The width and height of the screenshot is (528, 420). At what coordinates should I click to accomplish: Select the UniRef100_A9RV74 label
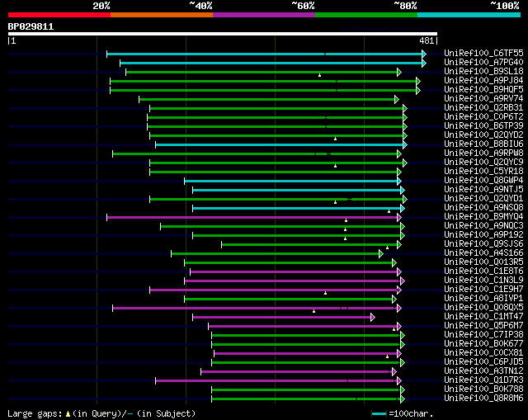483,98
